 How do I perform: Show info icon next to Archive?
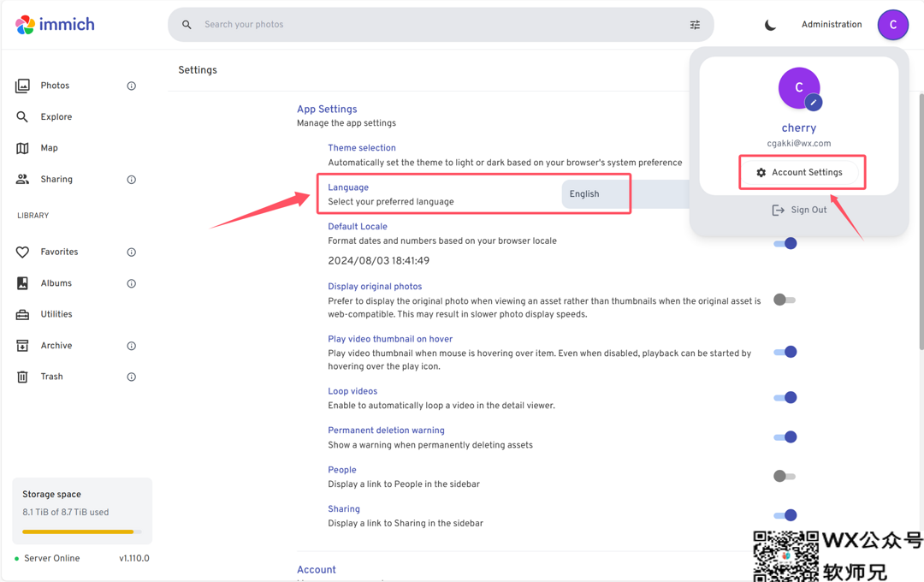point(132,346)
